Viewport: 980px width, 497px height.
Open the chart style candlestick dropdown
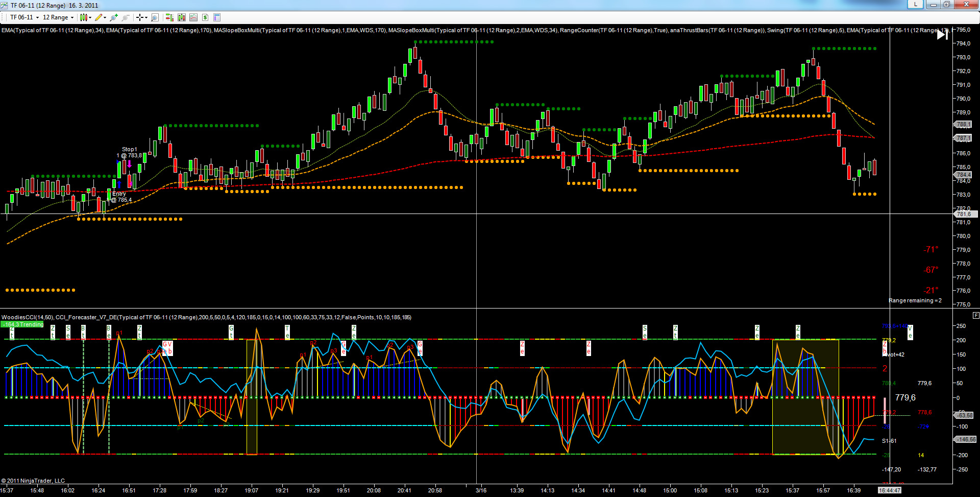tap(86, 17)
